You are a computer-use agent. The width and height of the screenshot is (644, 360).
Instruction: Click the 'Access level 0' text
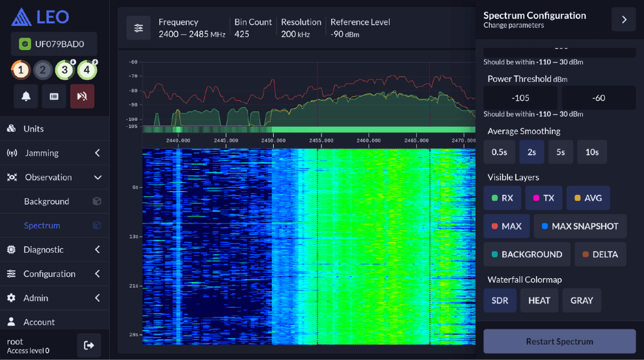(x=28, y=351)
